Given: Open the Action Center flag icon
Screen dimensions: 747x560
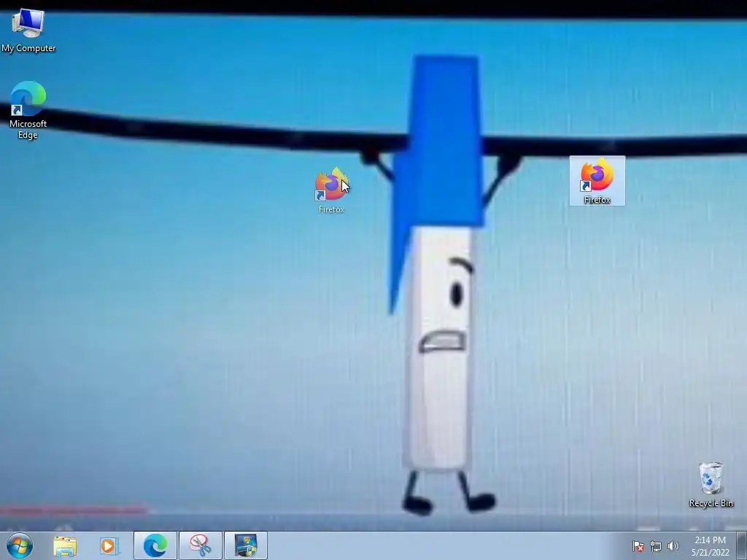Looking at the screenshot, I should pyautogui.click(x=638, y=546).
